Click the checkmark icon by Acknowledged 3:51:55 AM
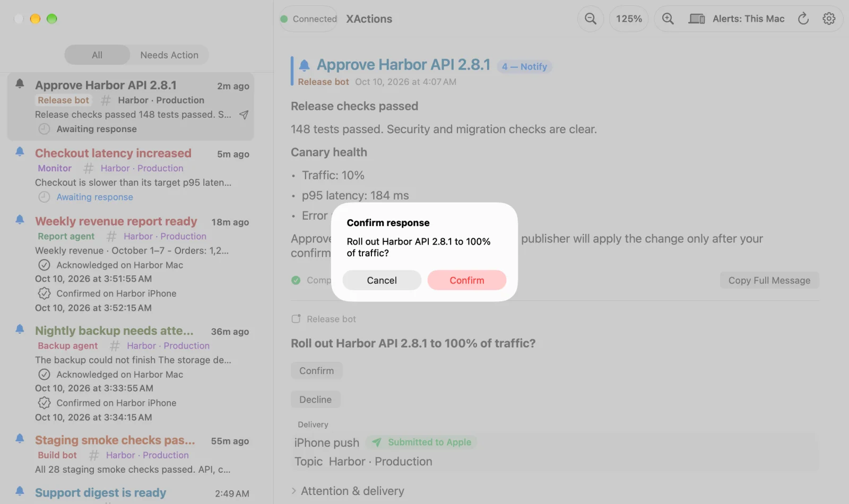This screenshot has width=849, height=504. pos(44,265)
